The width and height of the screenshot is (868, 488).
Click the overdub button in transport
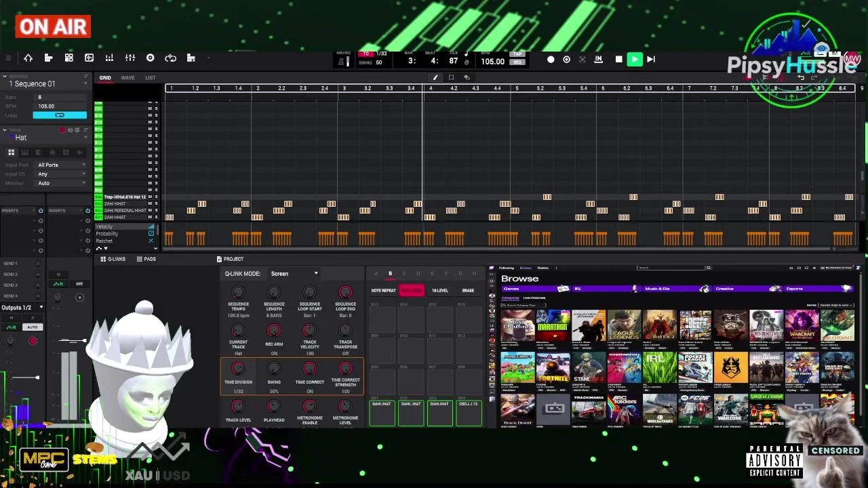tap(566, 60)
